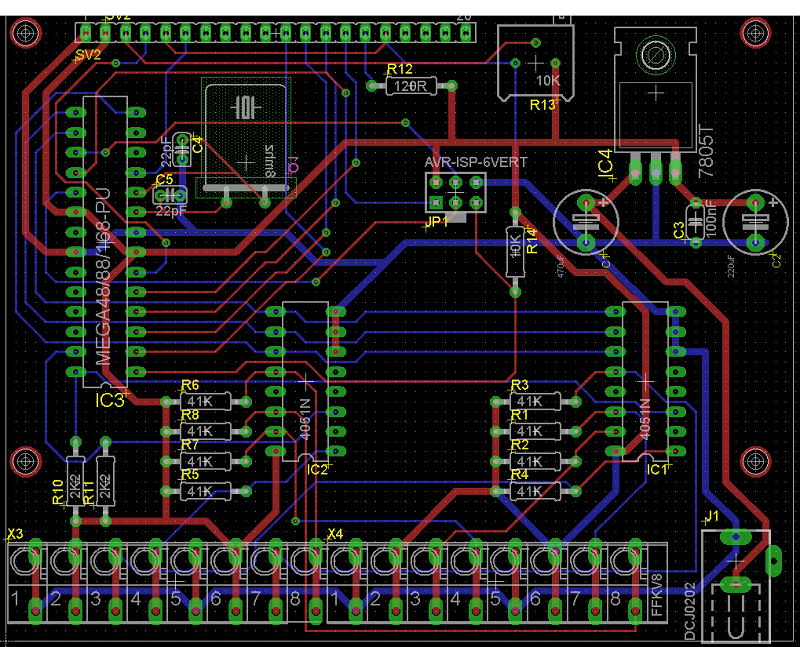Click the 7805T value text
The height and width of the screenshot is (647, 800).
706,150
